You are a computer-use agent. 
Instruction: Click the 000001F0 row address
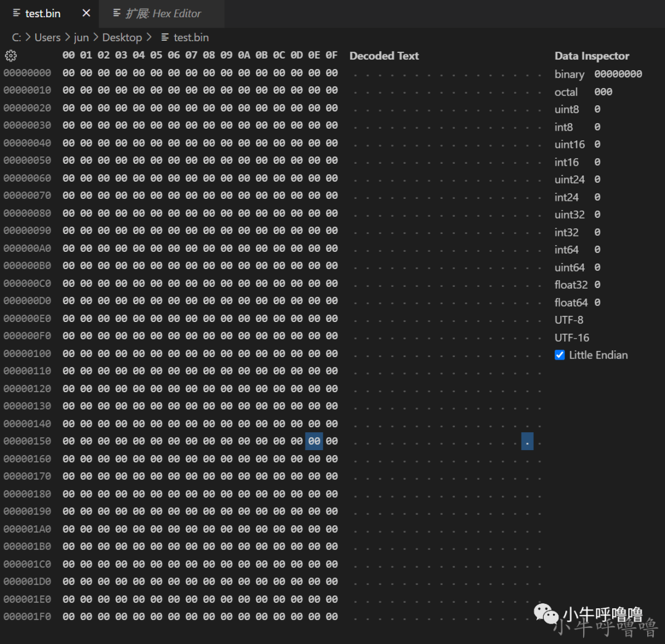28,617
